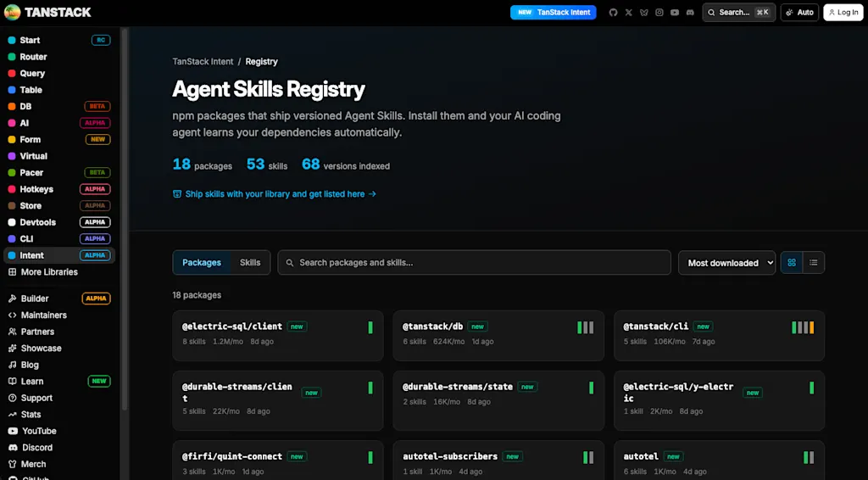Image resolution: width=868 pixels, height=480 pixels.
Task: Open the @electric-sql/y-electric package card
Action: click(719, 401)
